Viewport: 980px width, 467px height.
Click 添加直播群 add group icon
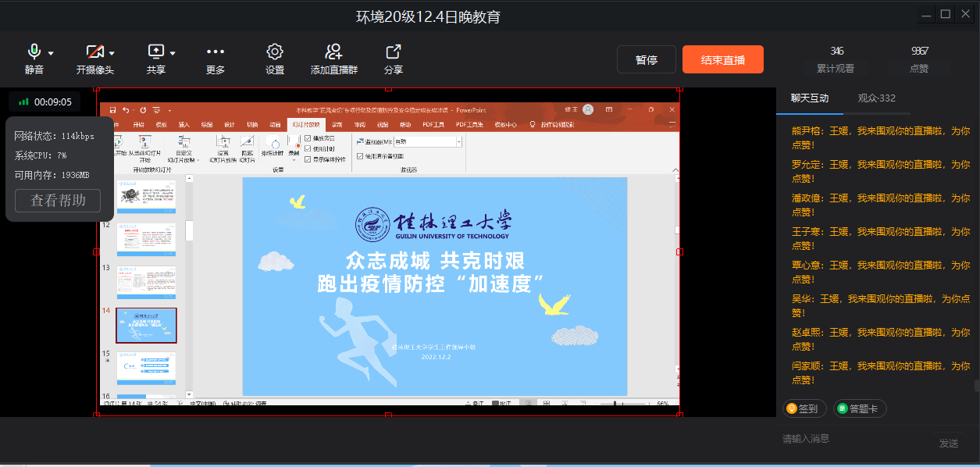(334, 53)
